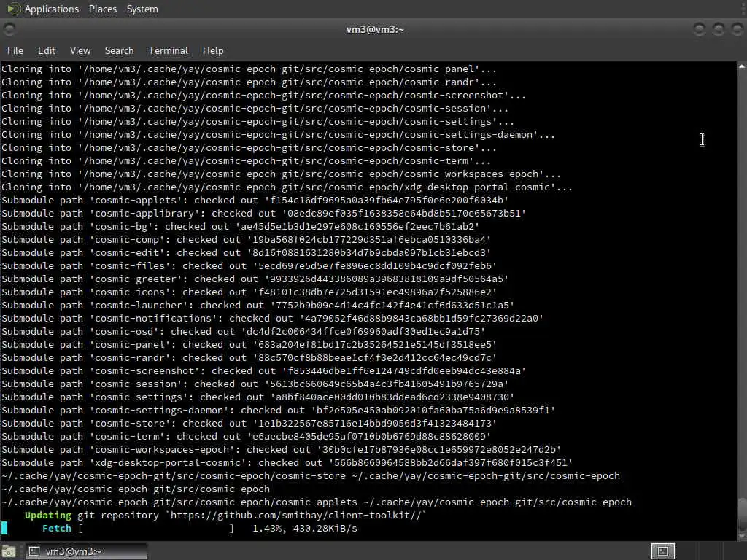Click the Cloning into cosmic-store line
The width and height of the screenshot is (747, 560).
click(249, 147)
